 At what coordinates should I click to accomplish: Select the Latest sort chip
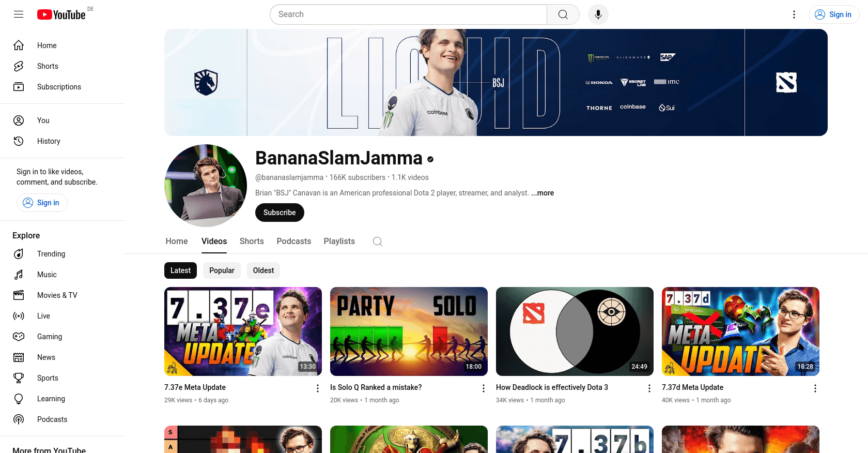click(180, 270)
